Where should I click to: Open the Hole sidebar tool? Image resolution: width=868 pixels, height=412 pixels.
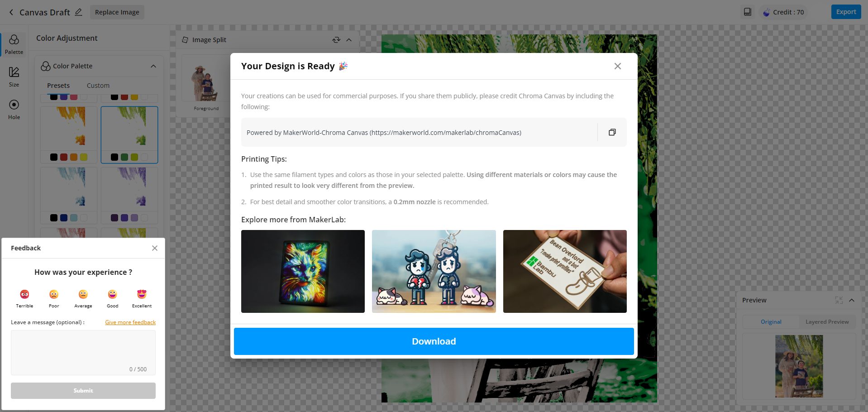[14, 110]
